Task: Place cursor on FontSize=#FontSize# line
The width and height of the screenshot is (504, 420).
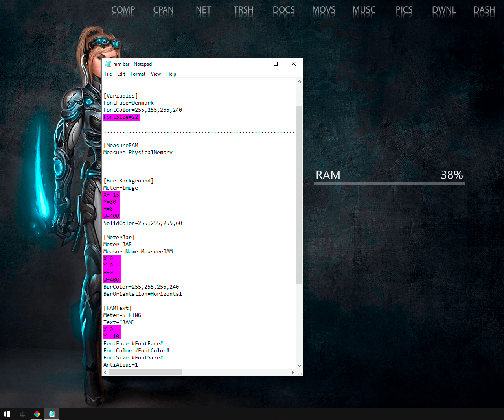Action: point(133,358)
